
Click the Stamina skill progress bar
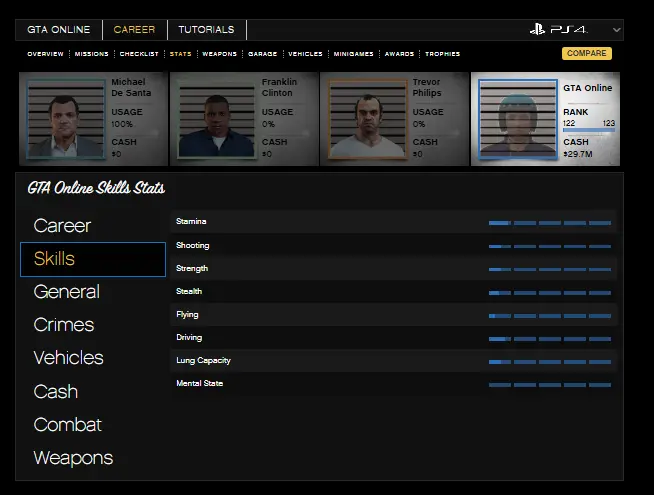point(549,222)
